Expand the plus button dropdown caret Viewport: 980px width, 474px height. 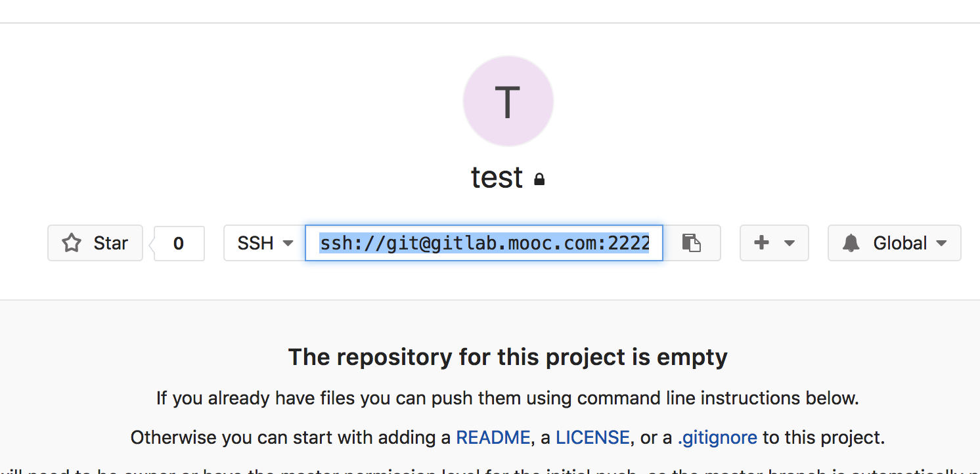[788, 242]
